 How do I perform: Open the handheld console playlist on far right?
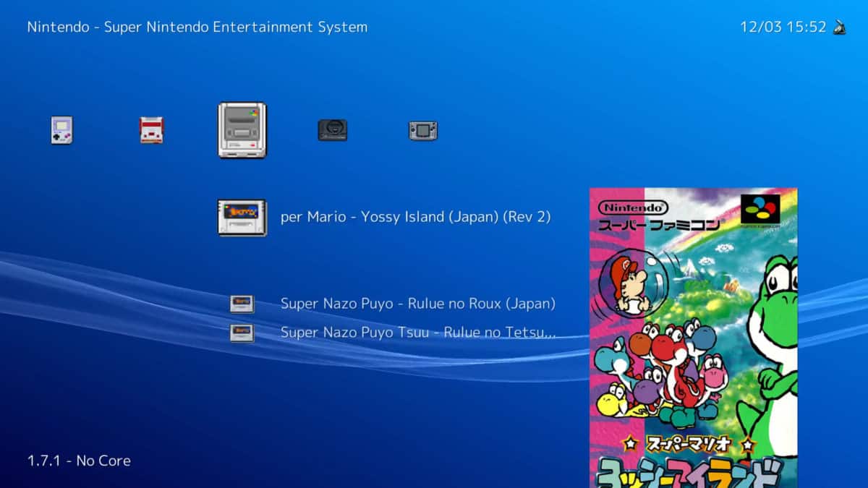pos(422,131)
